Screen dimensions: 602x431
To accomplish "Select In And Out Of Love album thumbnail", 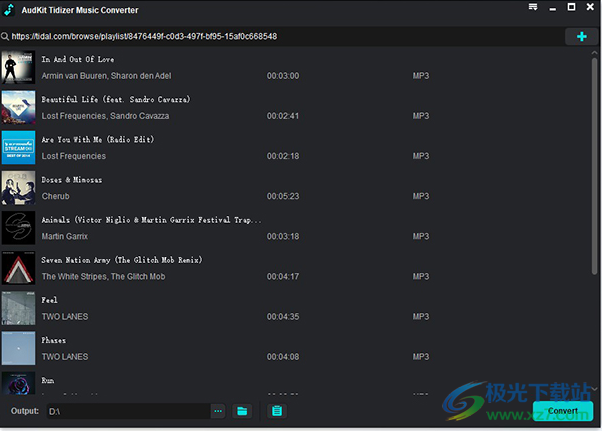I will tap(18, 68).
